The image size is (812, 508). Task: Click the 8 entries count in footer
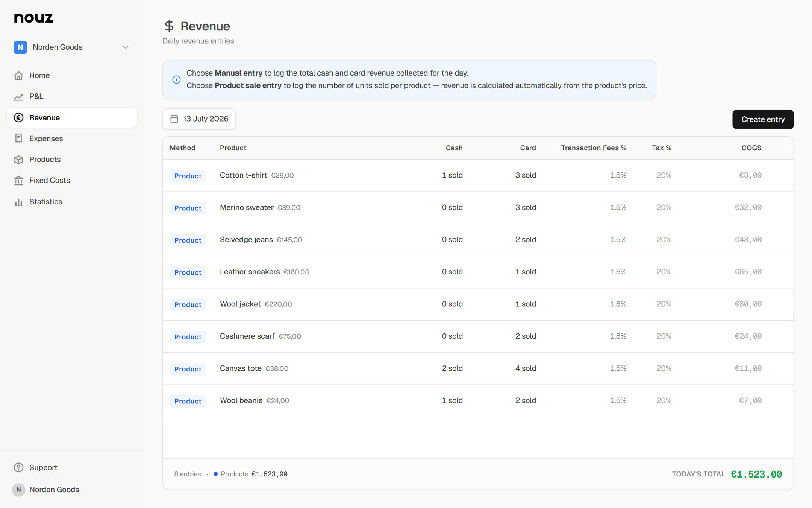click(x=187, y=474)
